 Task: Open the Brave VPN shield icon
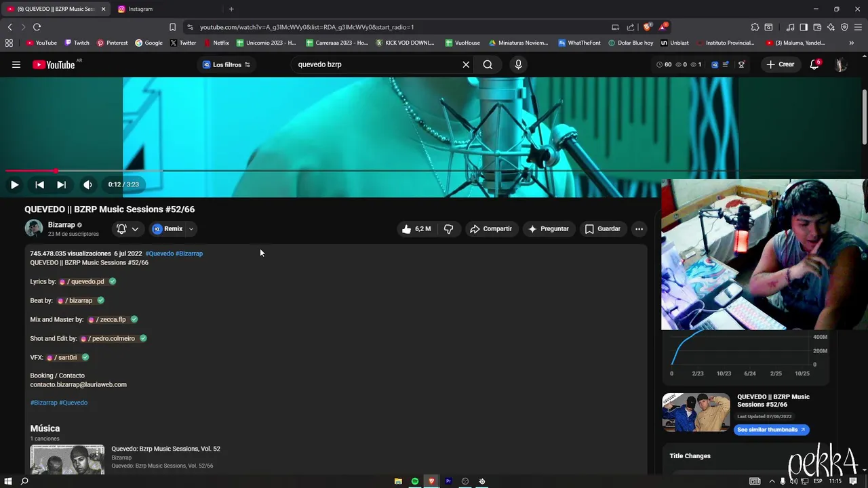click(x=844, y=27)
